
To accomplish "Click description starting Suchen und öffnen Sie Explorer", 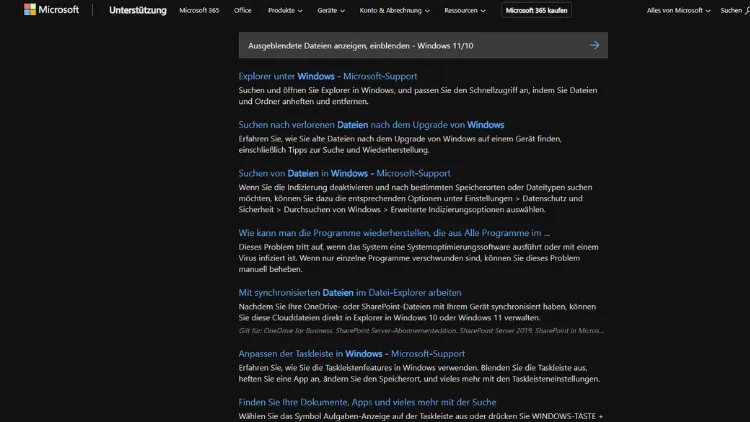I will [x=418, y=96].
